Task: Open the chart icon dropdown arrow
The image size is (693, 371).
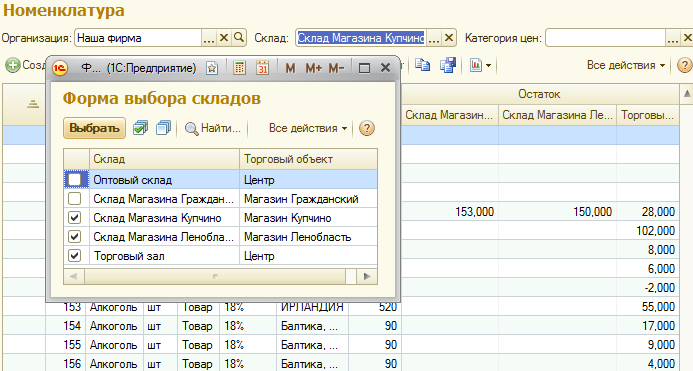Action: [488, 66]
